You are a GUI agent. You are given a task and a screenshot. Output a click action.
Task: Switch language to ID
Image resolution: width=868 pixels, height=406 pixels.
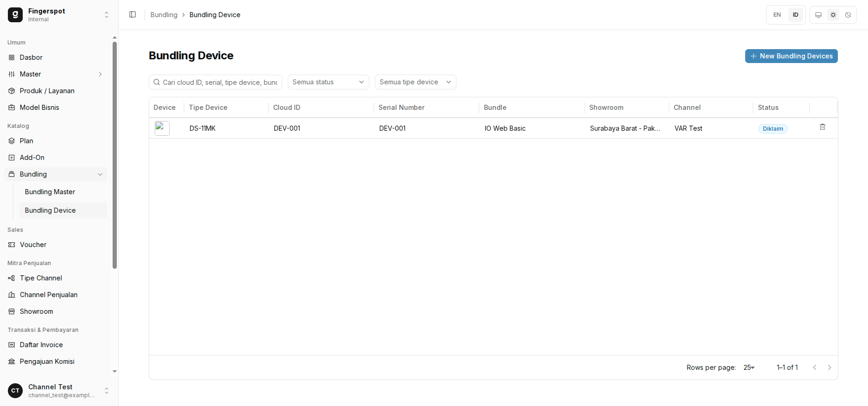point(796,15)
